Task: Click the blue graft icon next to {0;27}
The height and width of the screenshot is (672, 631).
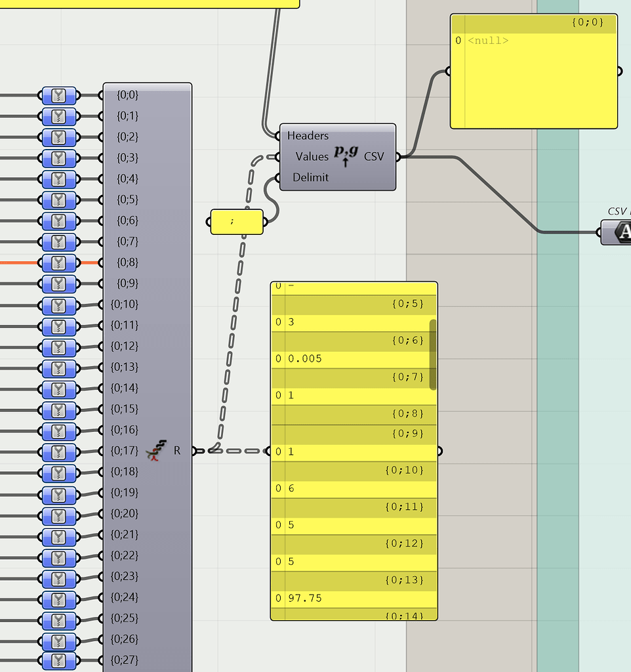Action: [x=58, y=660]
